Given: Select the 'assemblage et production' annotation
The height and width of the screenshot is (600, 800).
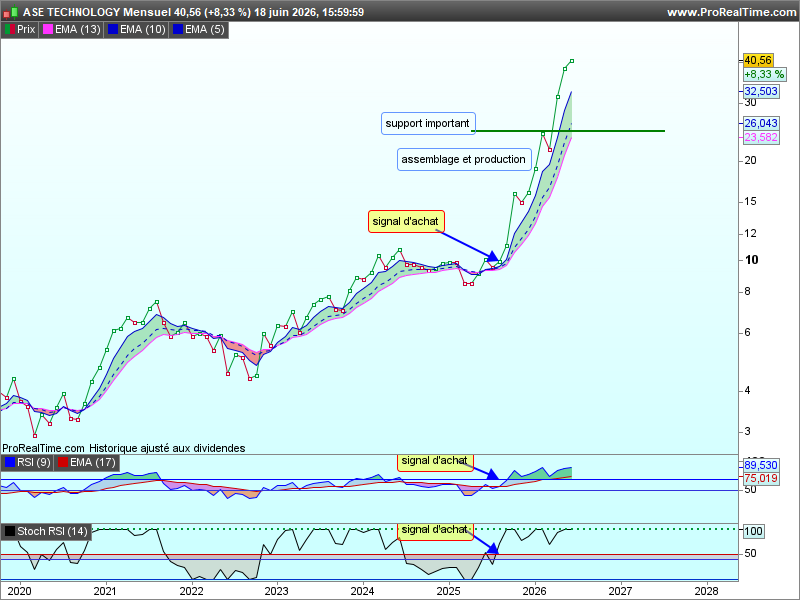Looking at the screenshot, I should (464, 159).
